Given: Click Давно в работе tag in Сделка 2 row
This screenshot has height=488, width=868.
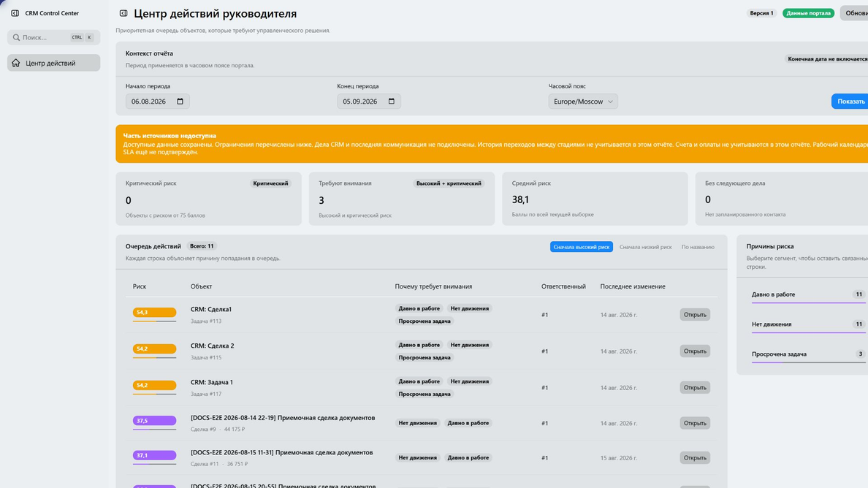Looking at the screenshot, I should coord(419,346).
